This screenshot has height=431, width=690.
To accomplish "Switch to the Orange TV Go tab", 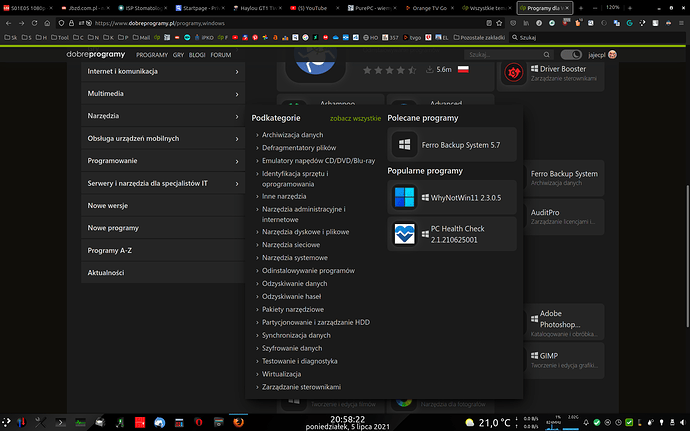I will (x=428, y=8).
